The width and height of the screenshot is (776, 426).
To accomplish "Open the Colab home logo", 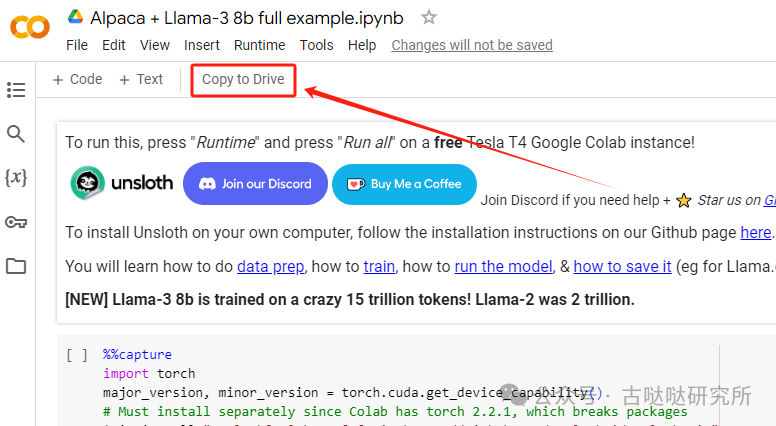I will pyautogui.click(x=30, y=27).
